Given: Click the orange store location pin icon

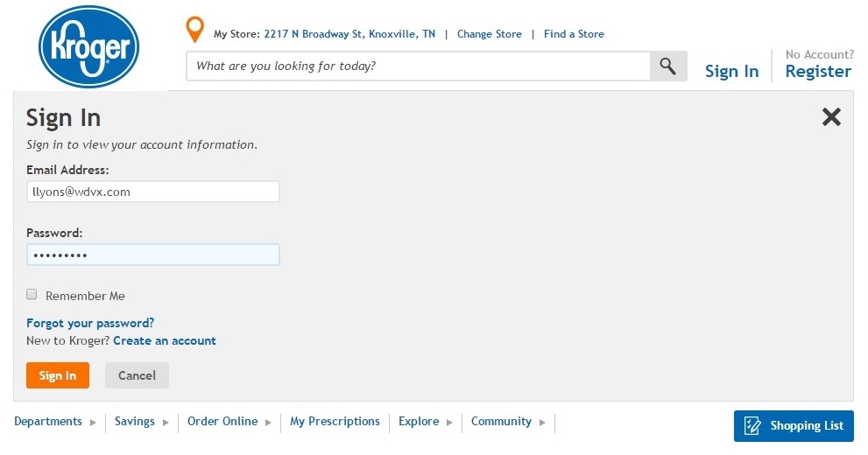Looking at the screenshot, I should [x=195, y=30].
